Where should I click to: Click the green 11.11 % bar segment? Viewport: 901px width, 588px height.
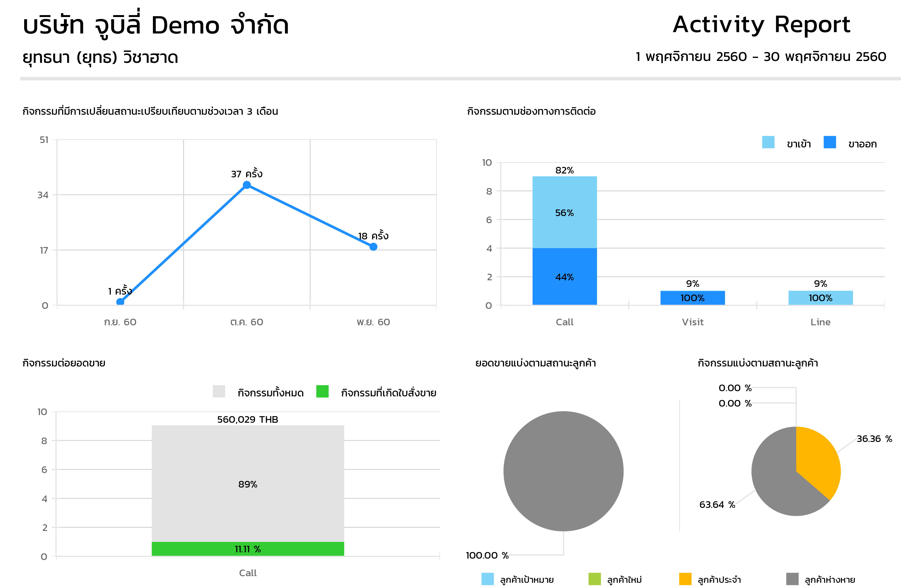coord(248,549)
